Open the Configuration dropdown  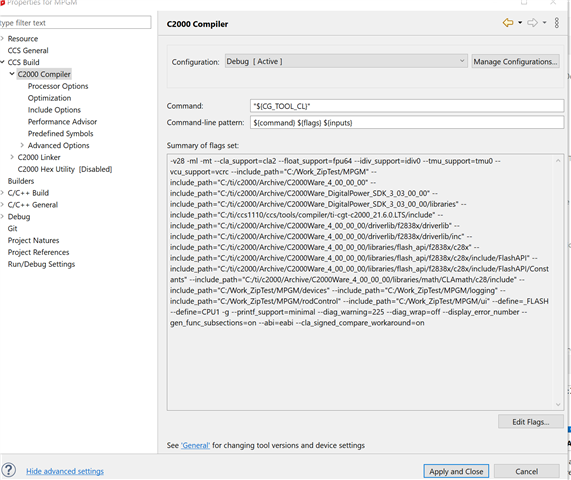[346, 61]
